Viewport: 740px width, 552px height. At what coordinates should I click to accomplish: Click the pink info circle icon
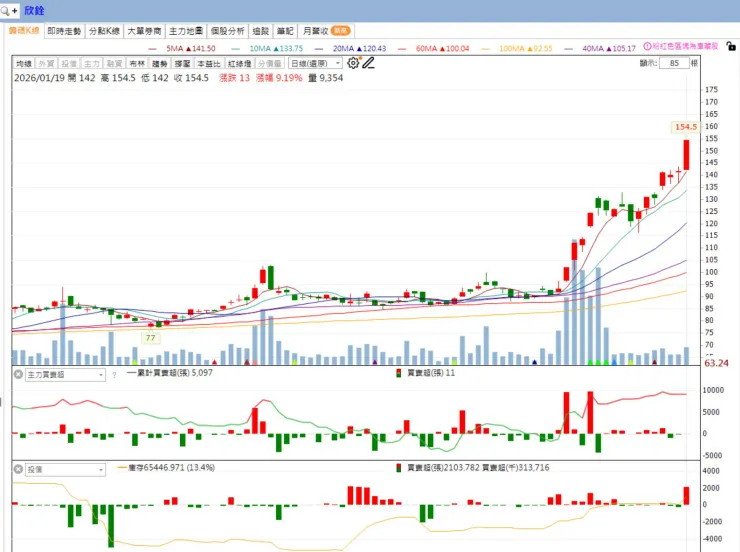pos(648,46)
